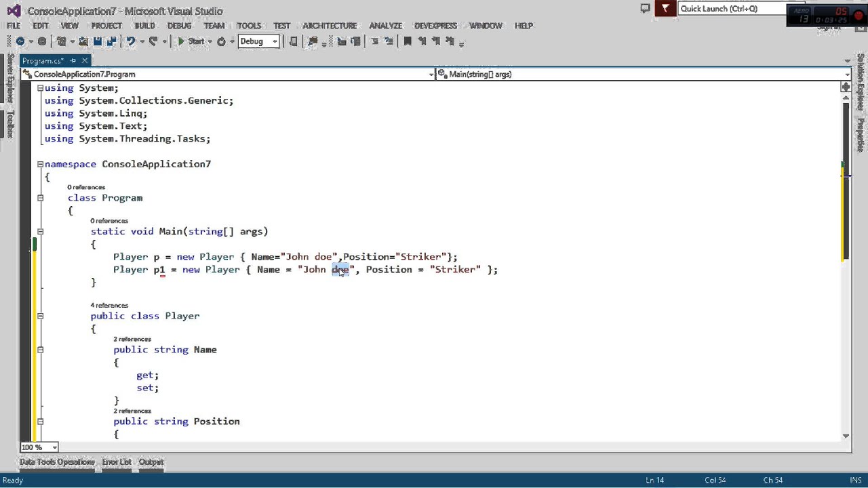The width and height of the screenshot is (868, 488).
Task: Toggle a bookmark with the bookmark icon
Action: click(x=408, y=41)
